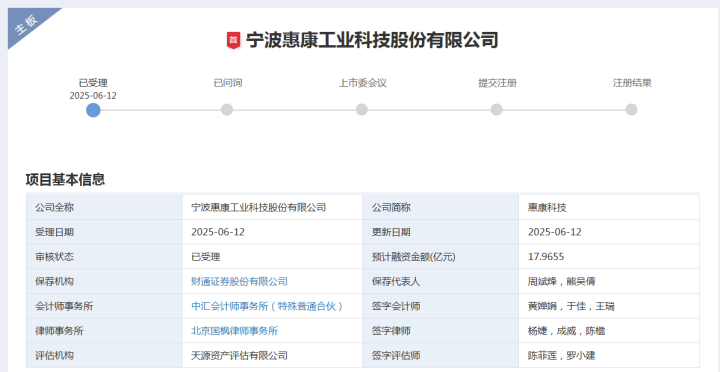Click the 受理日期 label cell
The image size is (720, 372).
coord(104,232)
